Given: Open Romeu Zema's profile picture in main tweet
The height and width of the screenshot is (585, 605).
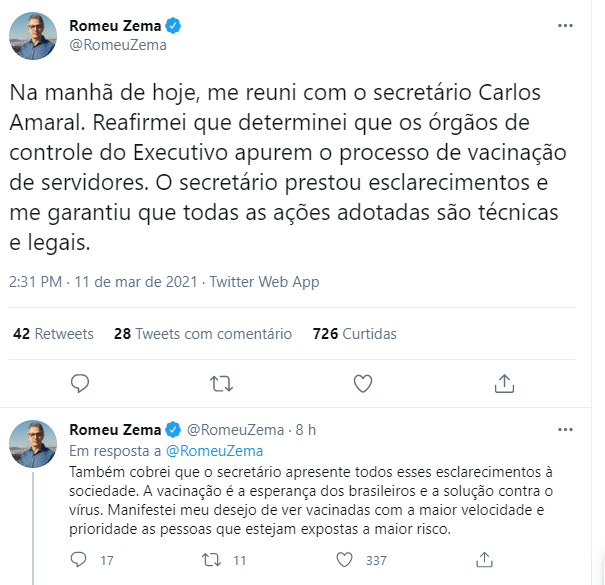Looking at the screenshot, I should [33, 35].
